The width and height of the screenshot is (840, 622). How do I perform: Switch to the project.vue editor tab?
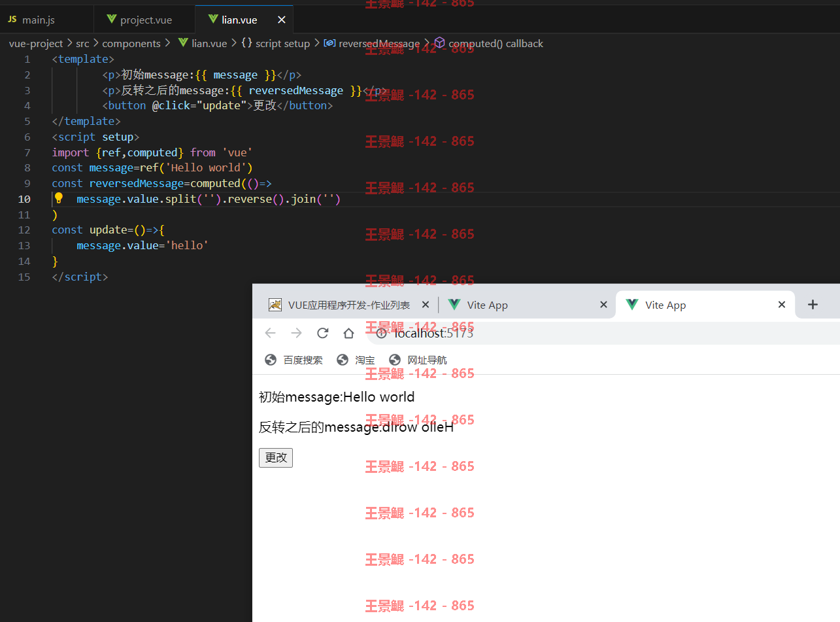point(144,20)
